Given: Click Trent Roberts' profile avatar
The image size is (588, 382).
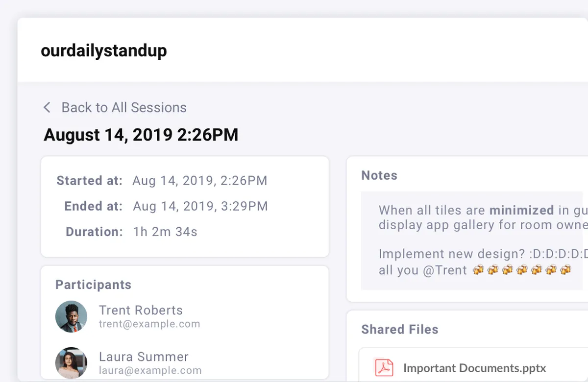Looking at the screenshot, I should 71,317.
